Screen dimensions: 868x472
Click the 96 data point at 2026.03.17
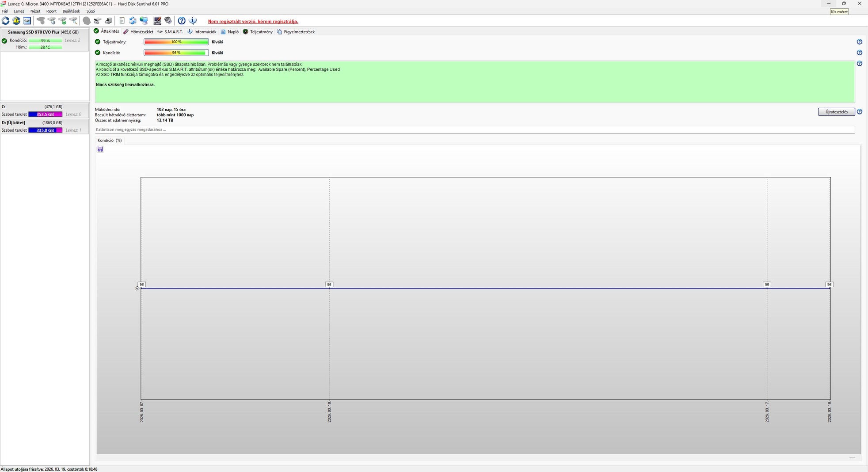(767, 285)
